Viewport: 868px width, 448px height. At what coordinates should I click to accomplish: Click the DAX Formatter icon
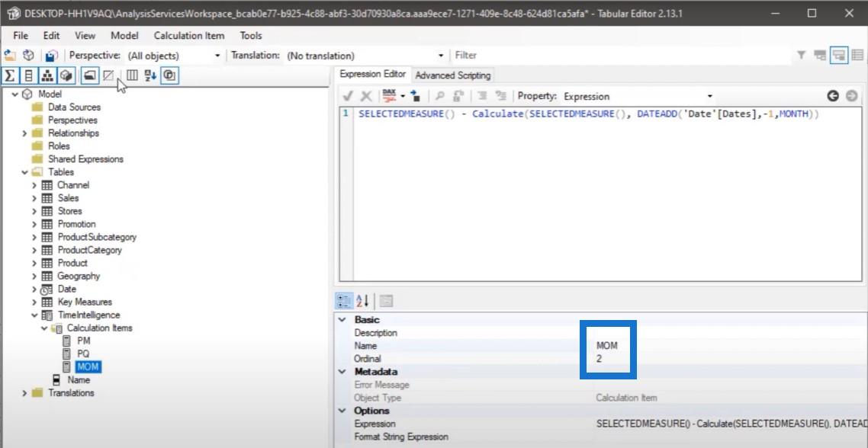click(x=390, y=96)
